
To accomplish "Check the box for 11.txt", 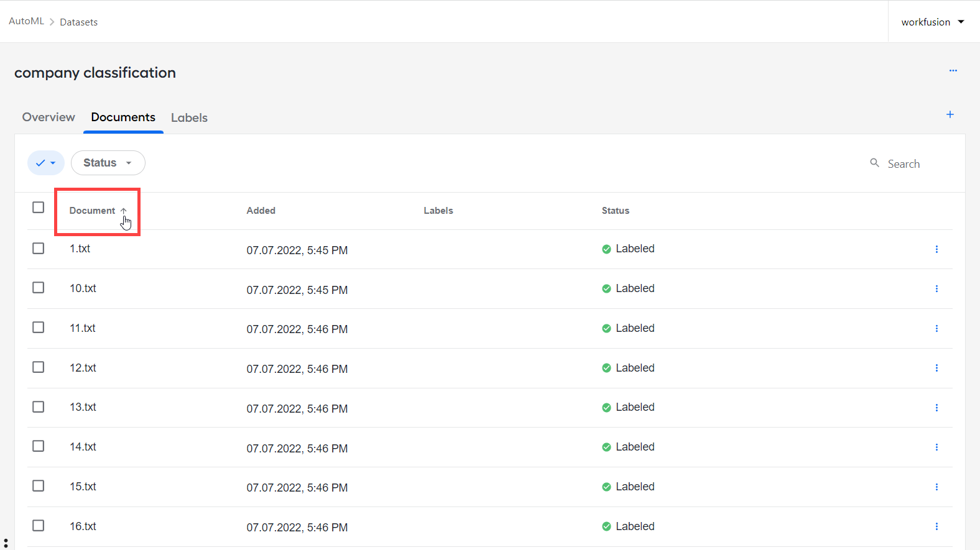I will (39, 328).
